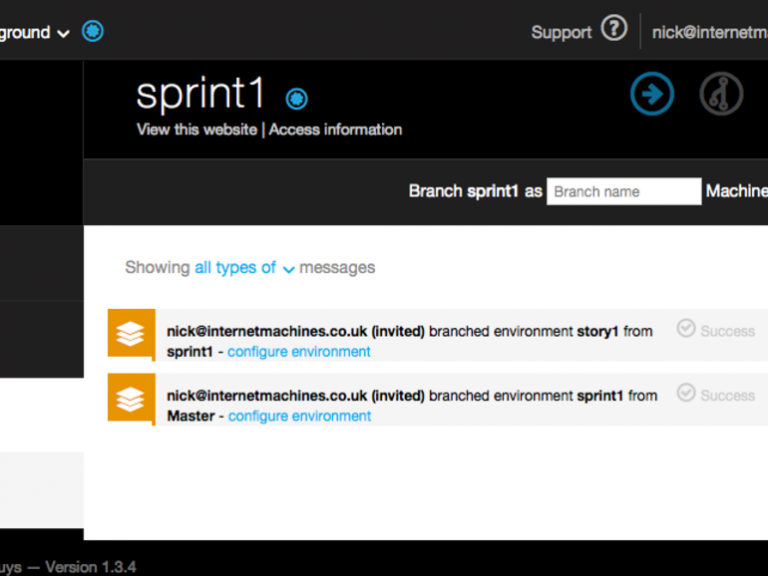Open configure environment link in story1 message
This screenshot has height=576, width=768.
[x=299, y=352]
